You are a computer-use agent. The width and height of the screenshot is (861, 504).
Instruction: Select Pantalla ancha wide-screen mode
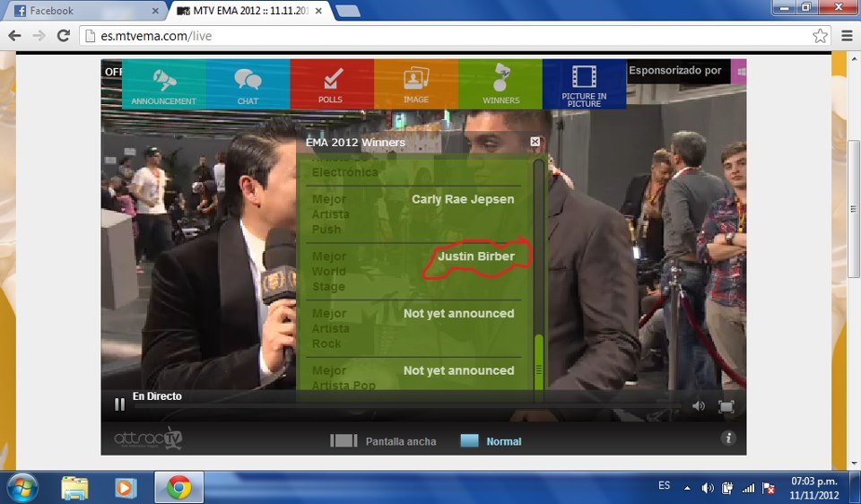click(383, 441)
